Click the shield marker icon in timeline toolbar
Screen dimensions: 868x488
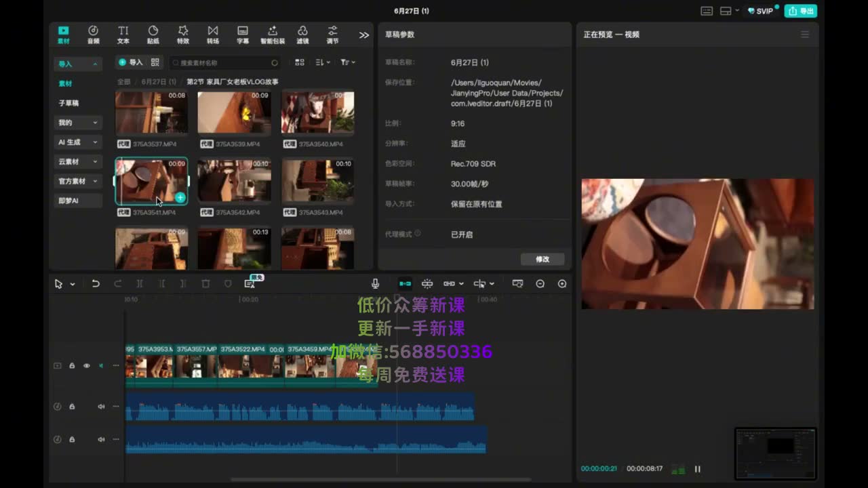point(228,284)
